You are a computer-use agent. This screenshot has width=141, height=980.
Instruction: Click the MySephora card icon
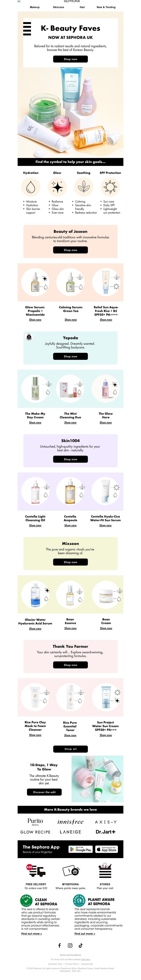click(70, 870)
